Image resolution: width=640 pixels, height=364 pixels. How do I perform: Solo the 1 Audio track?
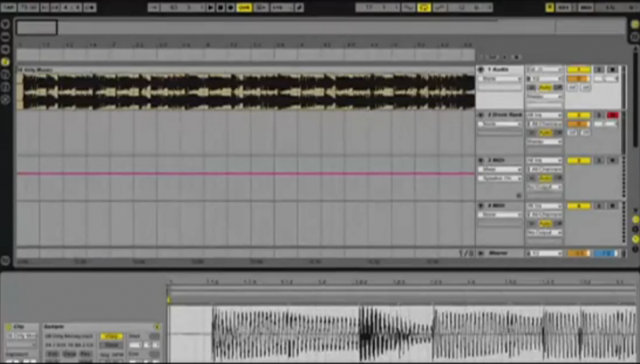(x=598, y=70)
